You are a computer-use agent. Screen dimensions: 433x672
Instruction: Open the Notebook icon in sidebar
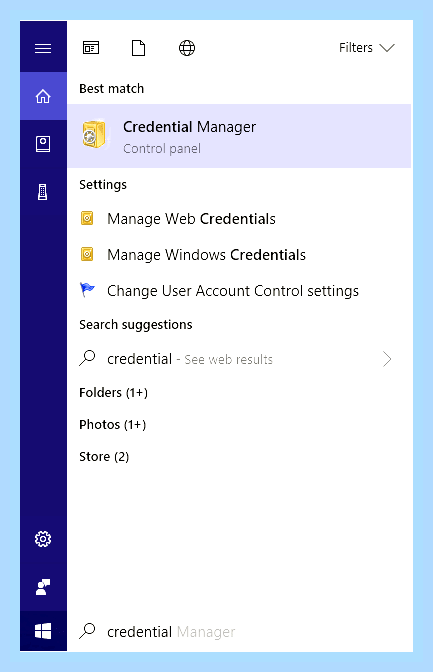coord(43,144)
